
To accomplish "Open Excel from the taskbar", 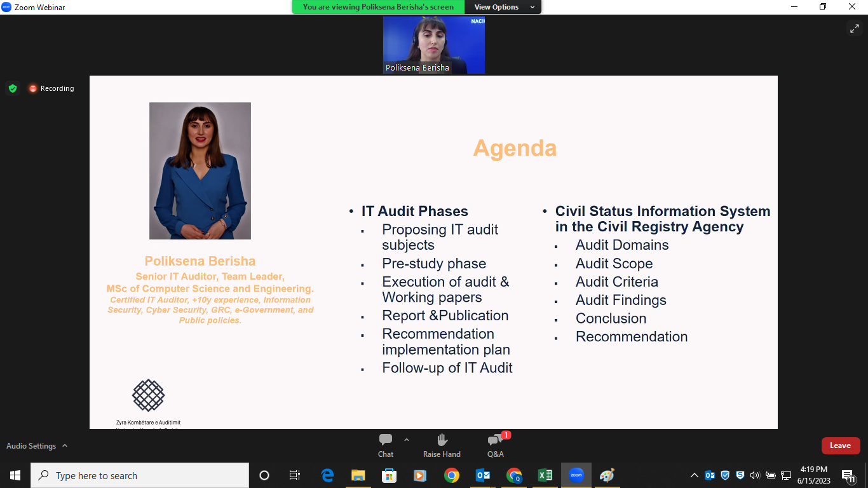I will click(x=545, y=475).
